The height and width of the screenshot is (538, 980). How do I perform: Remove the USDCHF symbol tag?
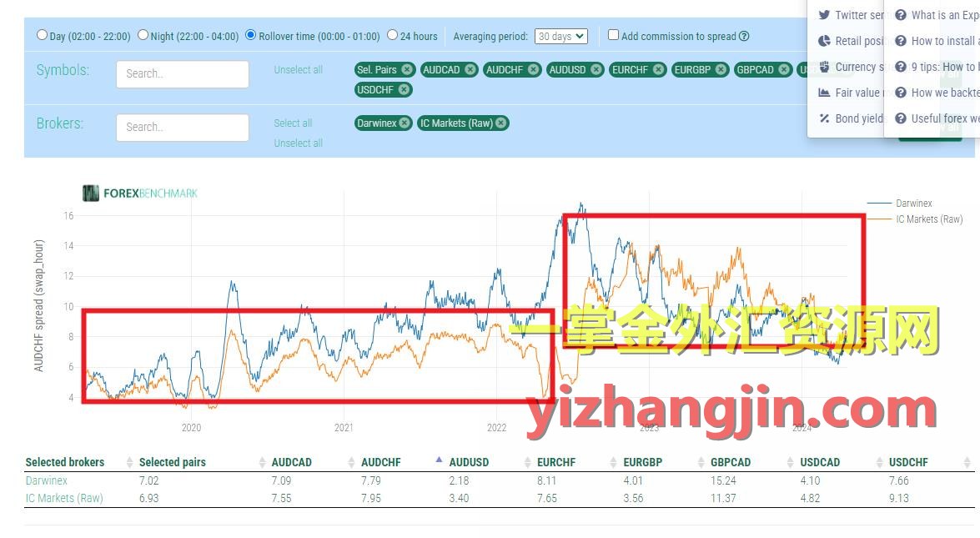[x=404, y=89]
